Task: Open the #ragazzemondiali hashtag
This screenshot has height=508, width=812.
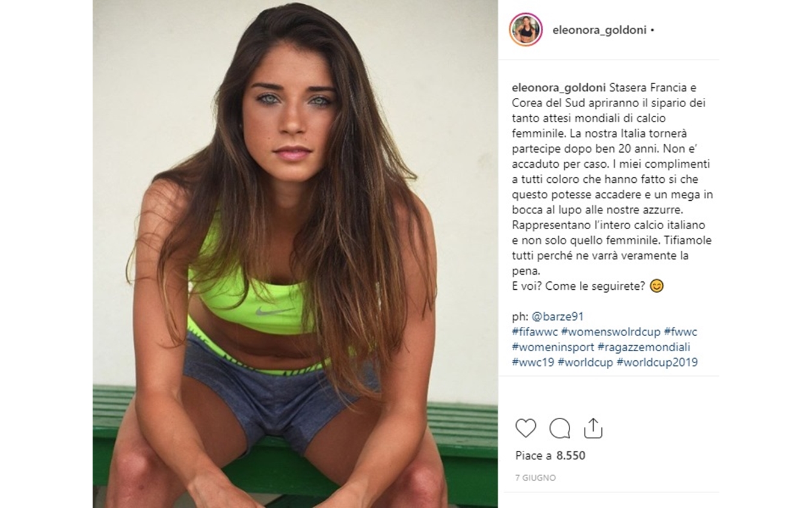Action: point(644,347)
